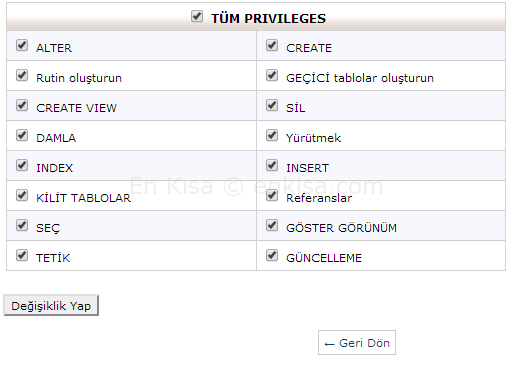
Task: Toggle the TETİK privilege checkbox
Action: coord(22,255)
